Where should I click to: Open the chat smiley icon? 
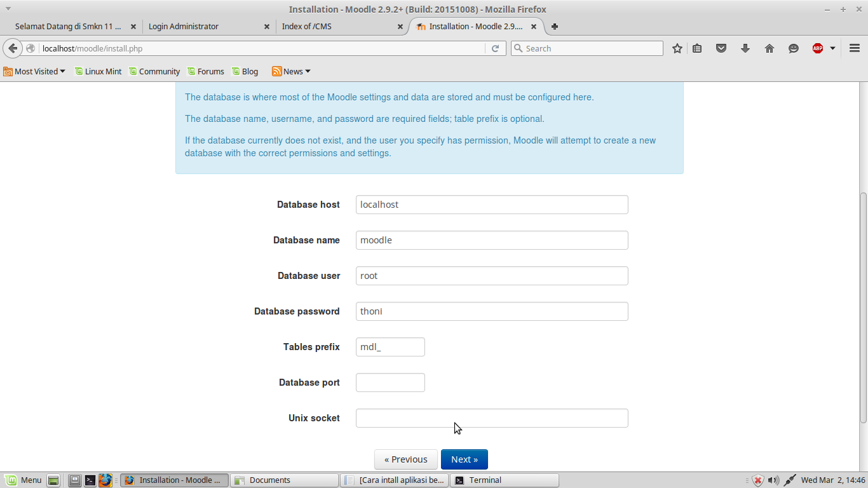pos(794,48)
